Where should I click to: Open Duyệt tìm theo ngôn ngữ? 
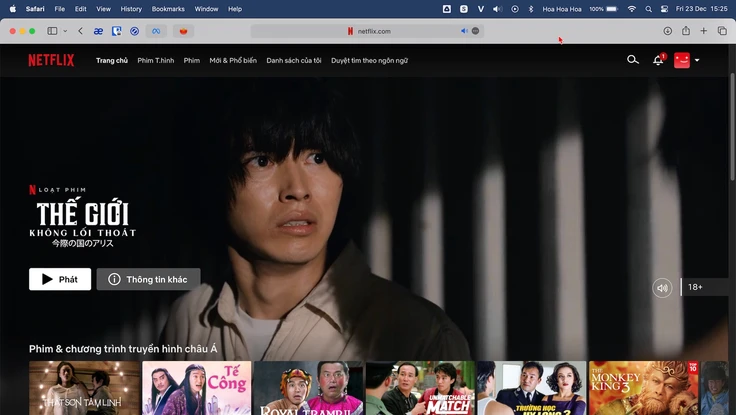[x=369, y=60]
